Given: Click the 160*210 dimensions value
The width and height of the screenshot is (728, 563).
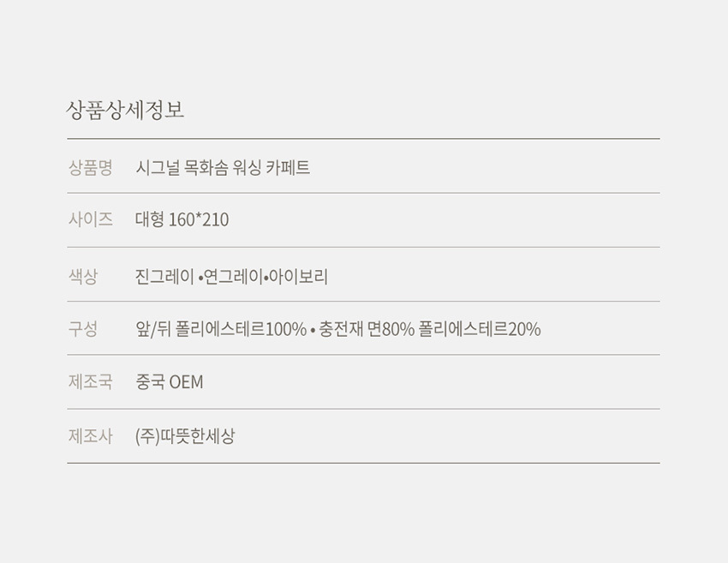Looking at the screenshot, I should 199,220.
